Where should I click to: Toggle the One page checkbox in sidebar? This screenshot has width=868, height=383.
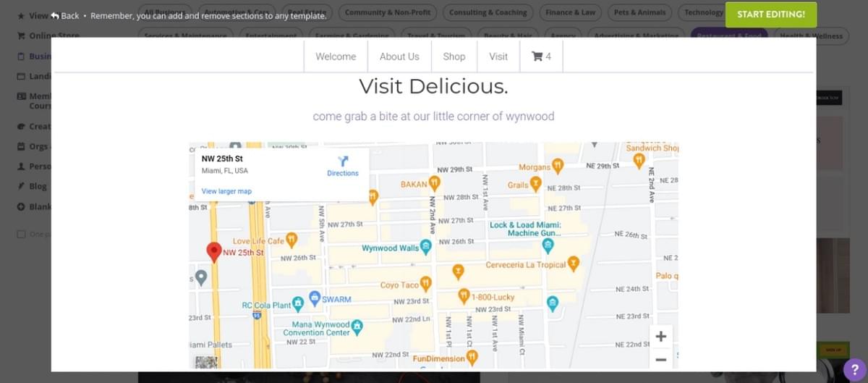point(21,234)
